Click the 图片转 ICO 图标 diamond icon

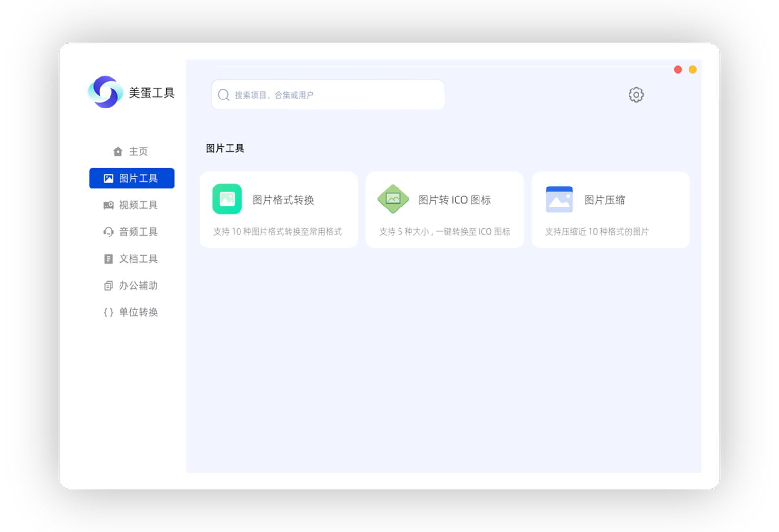392,199
